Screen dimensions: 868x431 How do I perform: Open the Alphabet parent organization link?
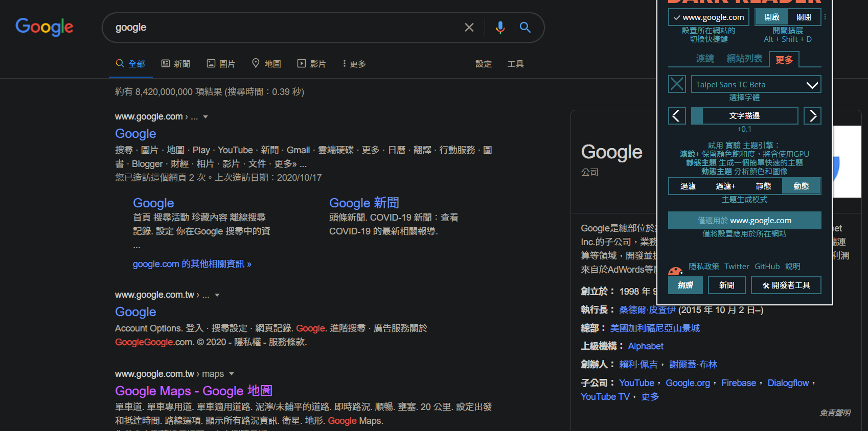pyautogui.click(x=646, y=346)
